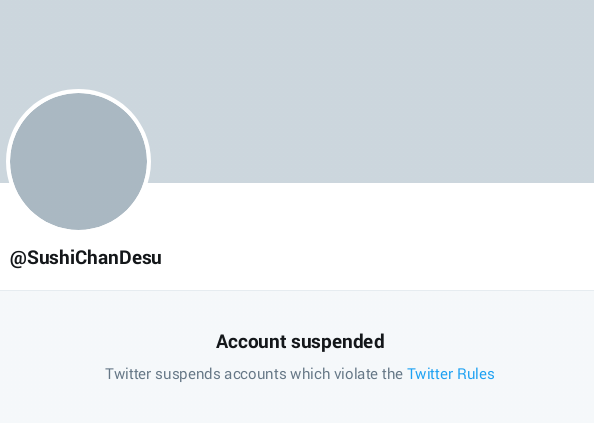Click the '@' symbol in the handle
Viewport: 594px width, 424px height.
point(18,259)
